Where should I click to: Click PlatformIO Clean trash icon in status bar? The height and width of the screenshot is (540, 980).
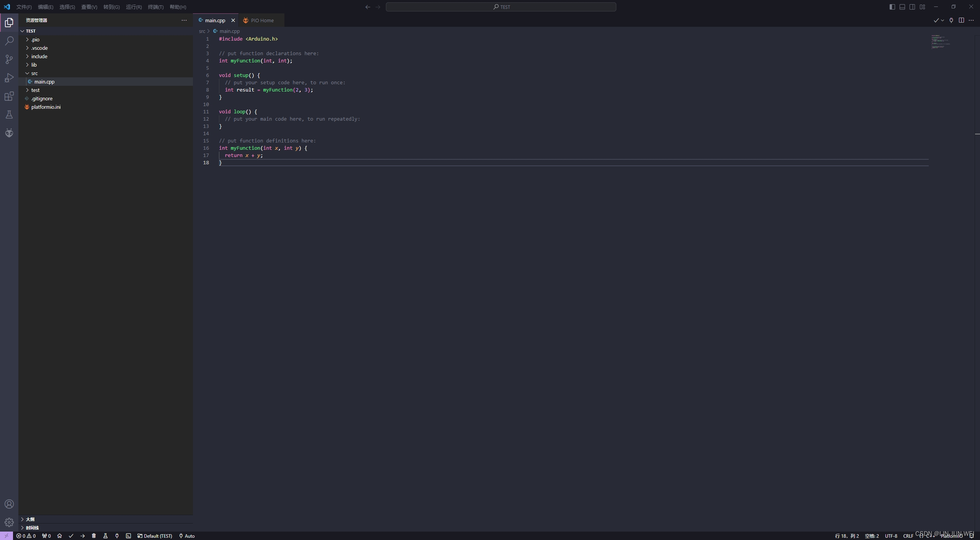pos(94,536)
